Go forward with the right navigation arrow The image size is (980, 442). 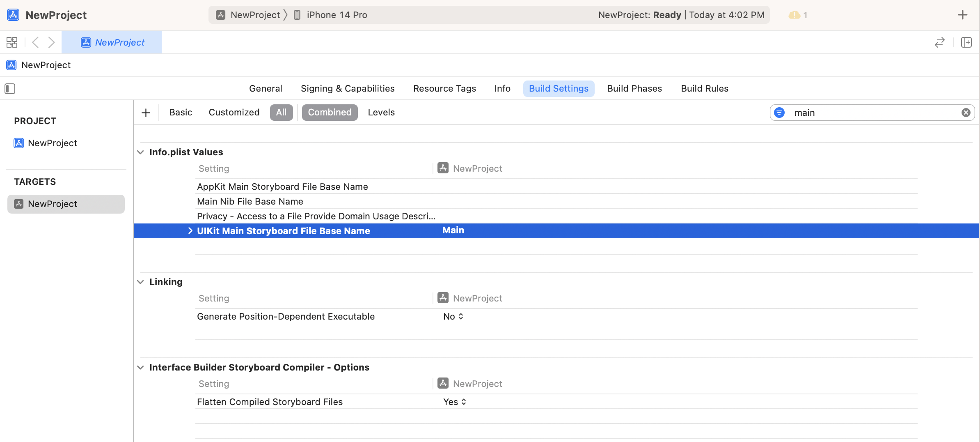51,42
